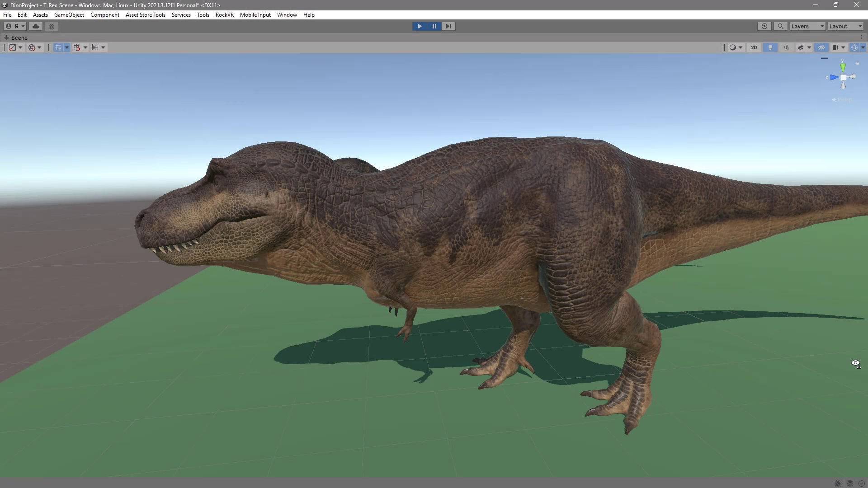The image size is (868, 488).
Task: Open the Services menu
Action: [x=181, y=15]
